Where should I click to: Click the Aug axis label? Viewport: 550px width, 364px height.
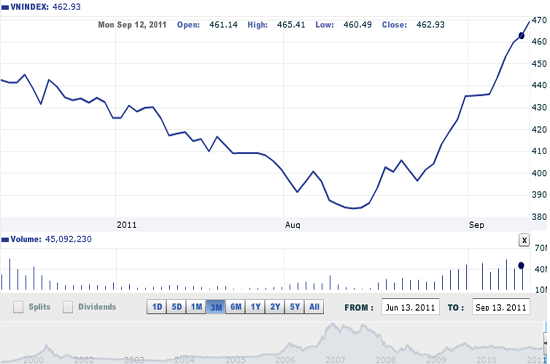[293, 225]
